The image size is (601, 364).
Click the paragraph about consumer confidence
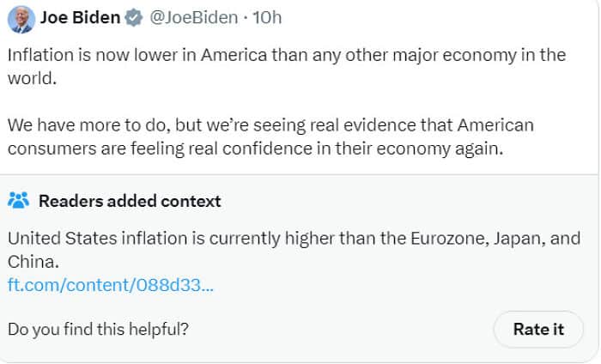point(270,136)
